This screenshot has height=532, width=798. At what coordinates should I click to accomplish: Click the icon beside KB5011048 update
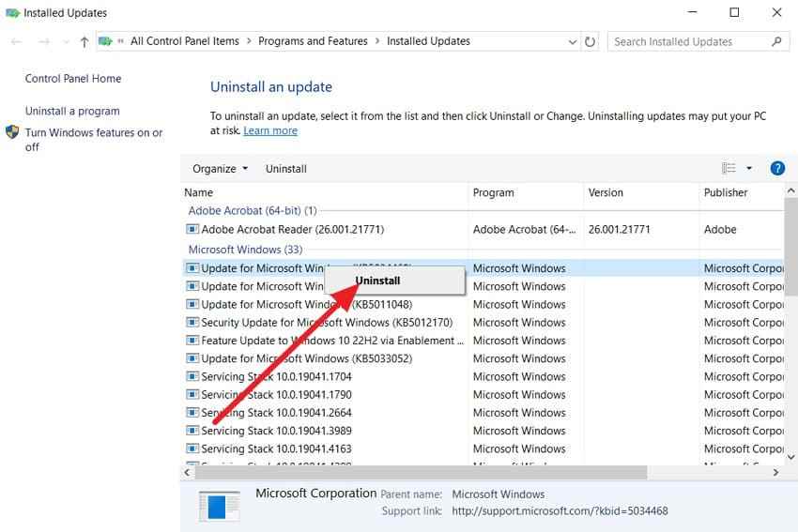pos(192,304)
